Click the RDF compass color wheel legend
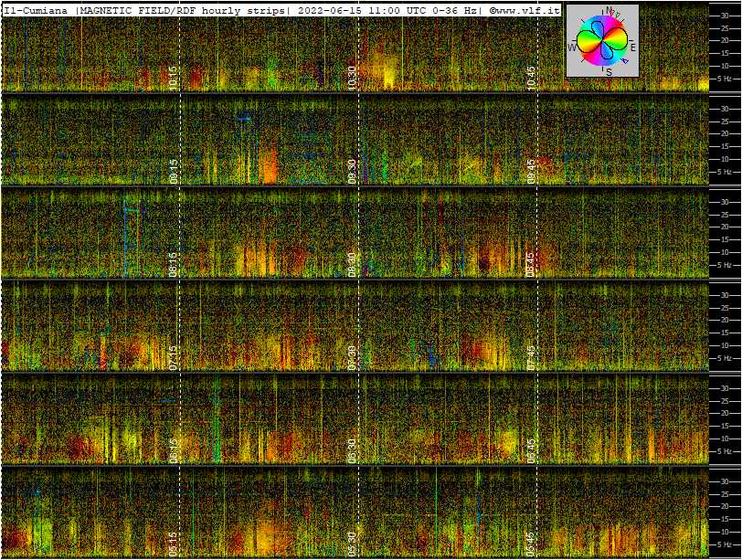The image size is (742, 560). 602,41
